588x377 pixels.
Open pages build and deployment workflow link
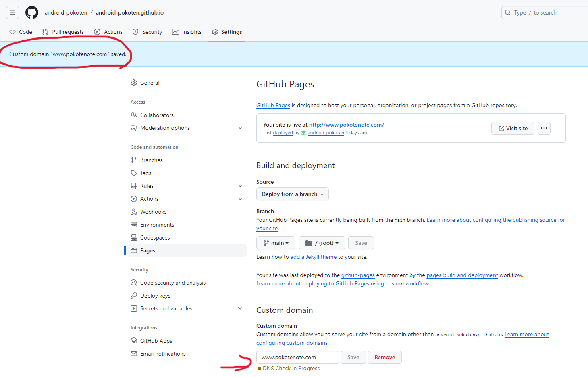point(462,275)
